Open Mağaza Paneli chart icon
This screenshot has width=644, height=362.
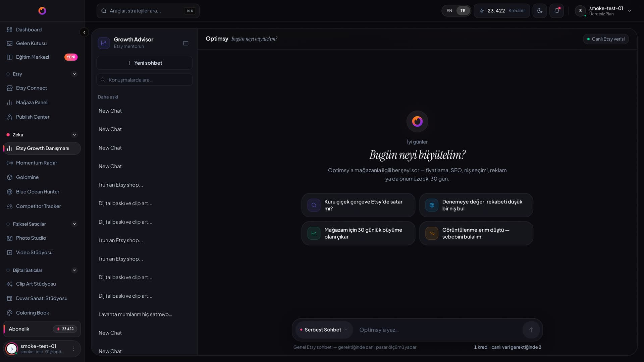(10, 103)
